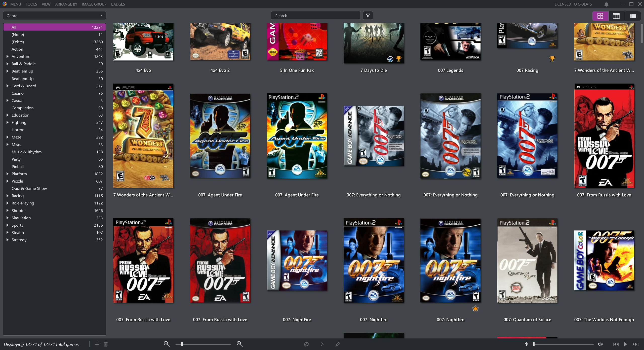
Task: Click the high volume speaker icon
Action: pos(600,344)
